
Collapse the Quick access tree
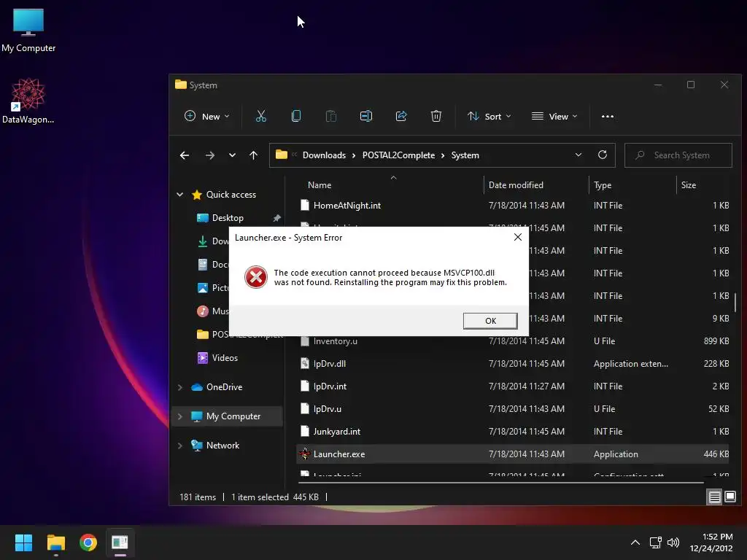click(180, 194)
